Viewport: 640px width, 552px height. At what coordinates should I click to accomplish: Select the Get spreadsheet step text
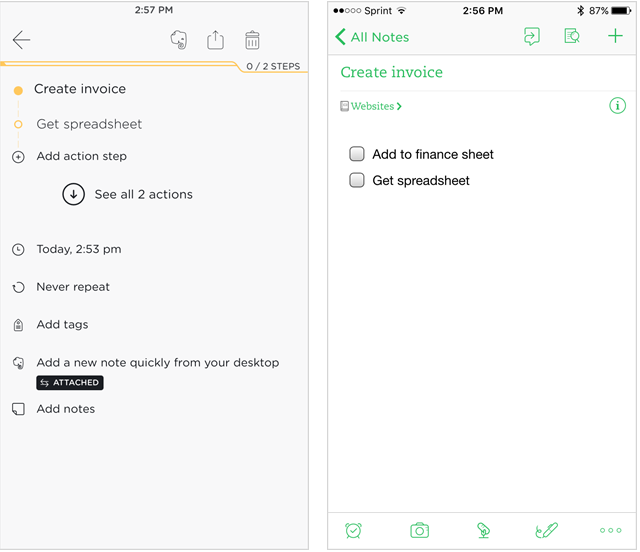(89, 124)
